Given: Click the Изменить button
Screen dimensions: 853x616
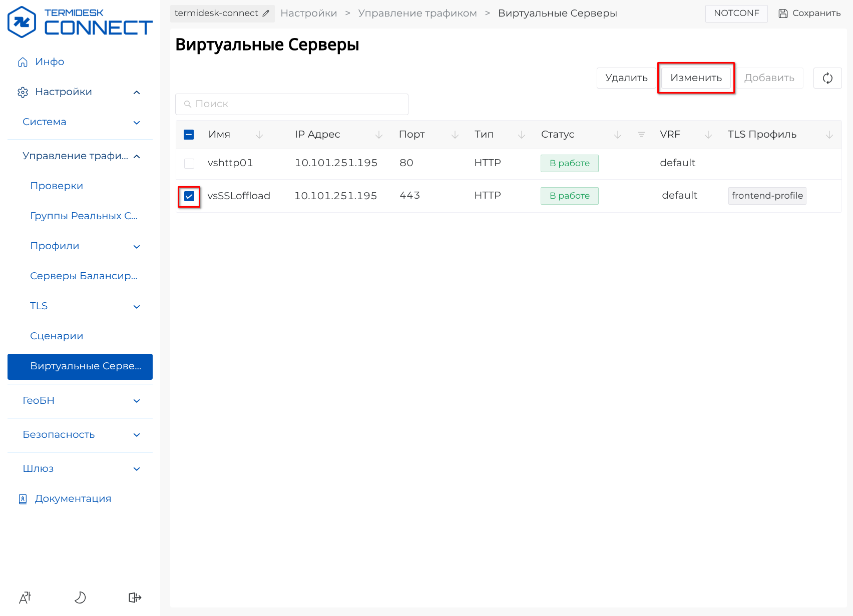Looking at the screenshot, I should (x=696, y=78).
